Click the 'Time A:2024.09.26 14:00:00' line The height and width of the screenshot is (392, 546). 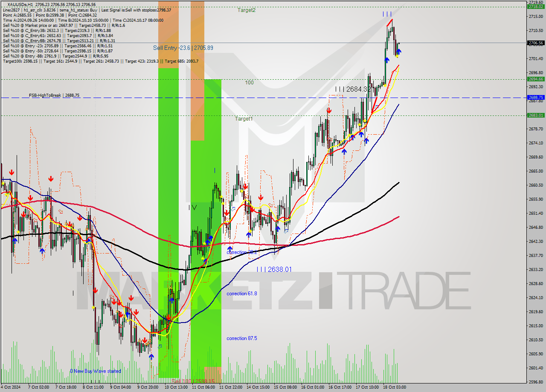83,20
